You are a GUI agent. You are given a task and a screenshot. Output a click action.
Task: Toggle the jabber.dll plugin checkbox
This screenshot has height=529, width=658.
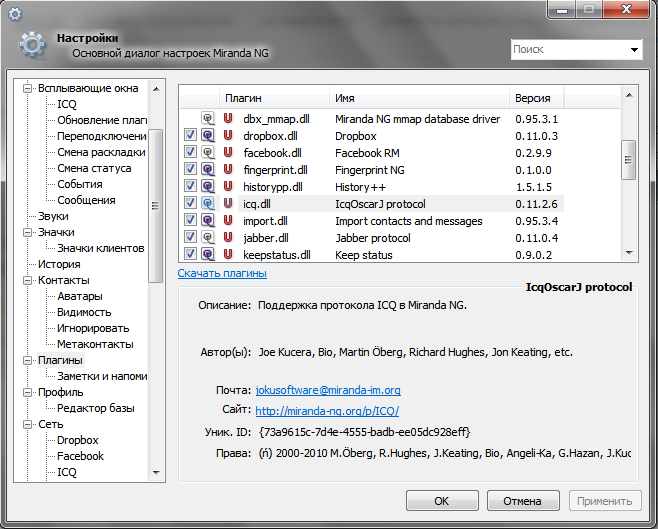(x=190, y=237)
